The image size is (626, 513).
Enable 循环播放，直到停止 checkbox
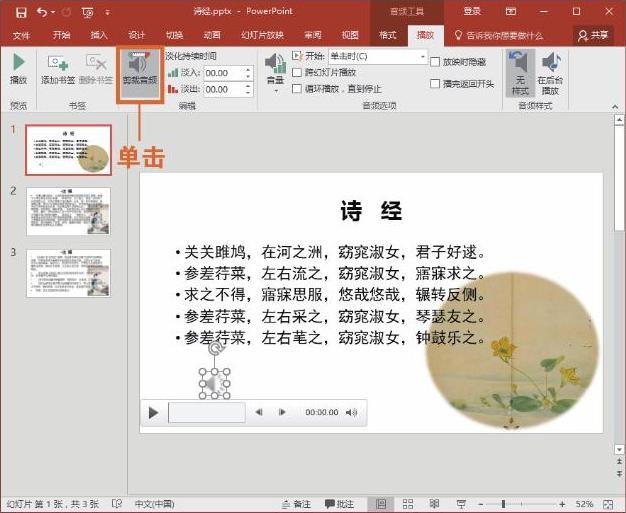click(x=297, y=89)
